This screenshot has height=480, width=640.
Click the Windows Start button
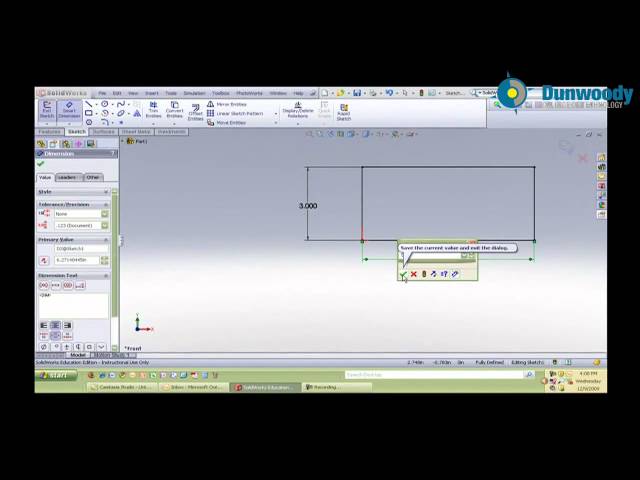(x=56, y=376)
